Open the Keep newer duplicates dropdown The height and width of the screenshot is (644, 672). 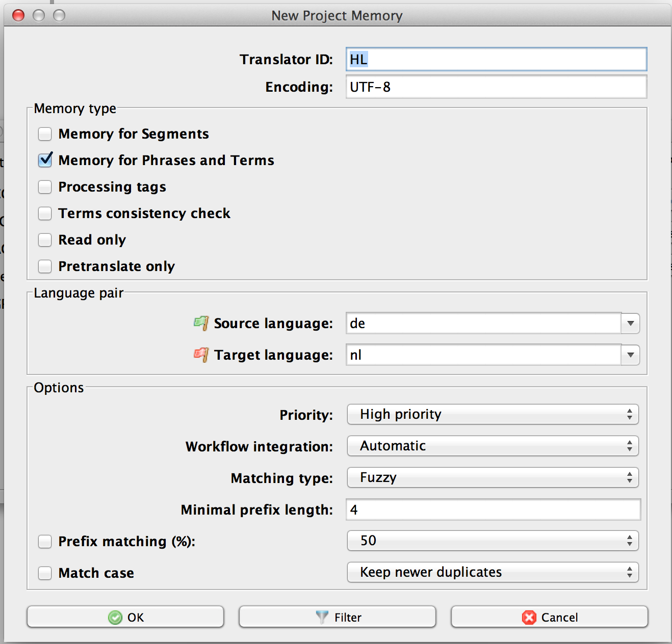493,572
